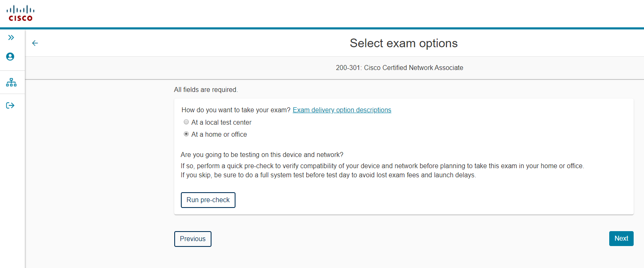This screenshot has height=268, width=644.
Task: Open the user account profile icon
Action: tap(10, 57)
